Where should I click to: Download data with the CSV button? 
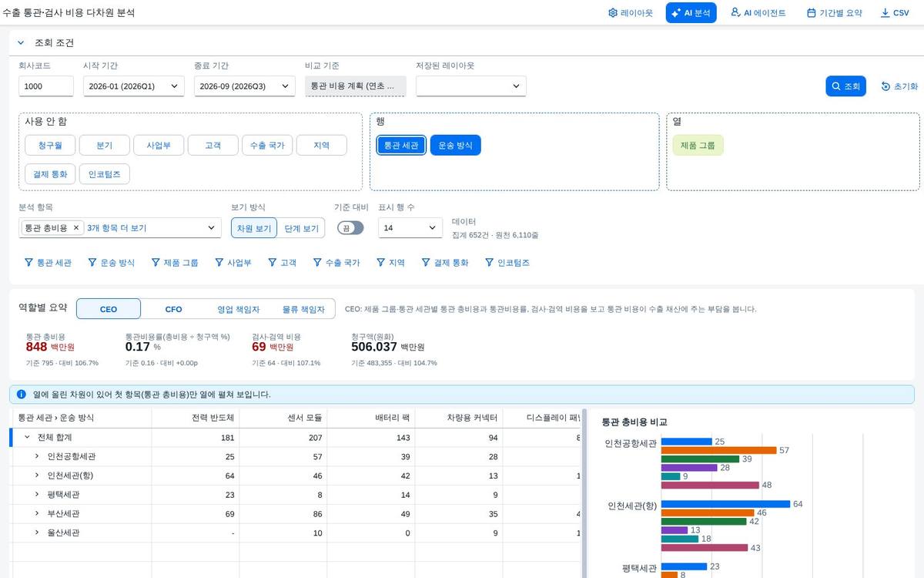pyautogui.click(x=895, y=13)
